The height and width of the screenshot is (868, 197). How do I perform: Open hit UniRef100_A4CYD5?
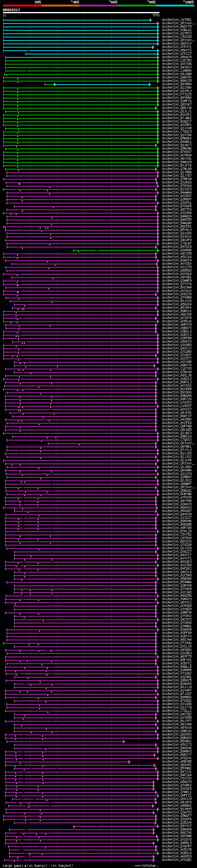[177, 253]
